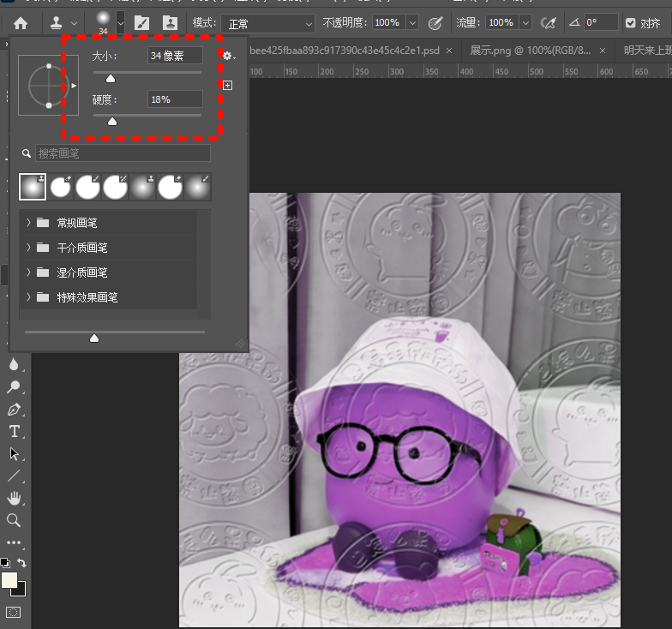Click the 搜索画笔 search field

pyautogui.click(x=123, y=153)
